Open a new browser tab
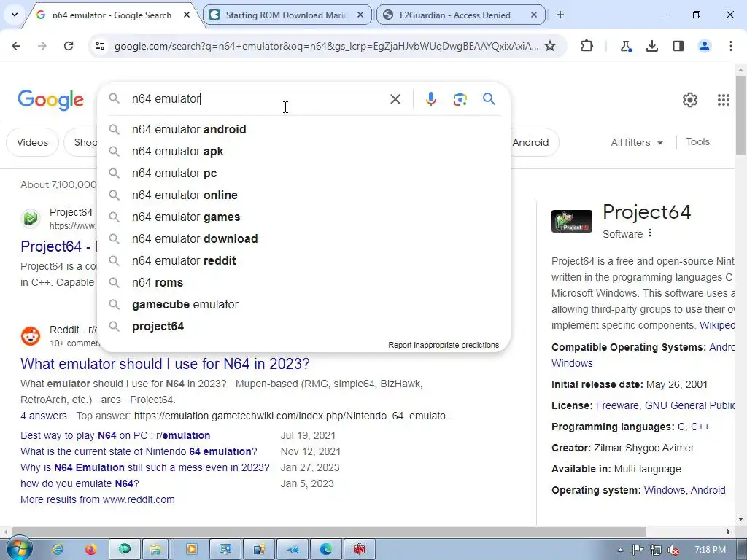 [x=560, y=15]
